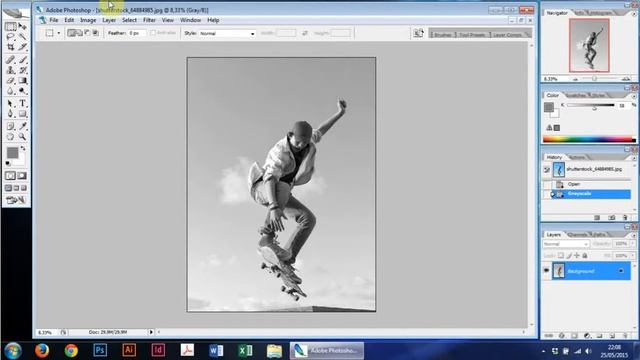Open the File menu
The height and width of the screenshot is (360, 640).
(x=53, y=20)
